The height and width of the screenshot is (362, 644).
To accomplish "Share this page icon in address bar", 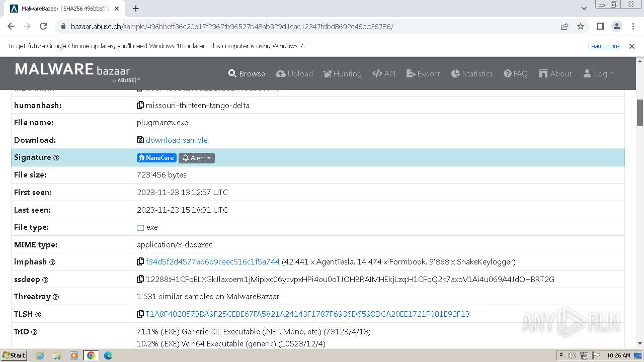I will click(565, 26).
